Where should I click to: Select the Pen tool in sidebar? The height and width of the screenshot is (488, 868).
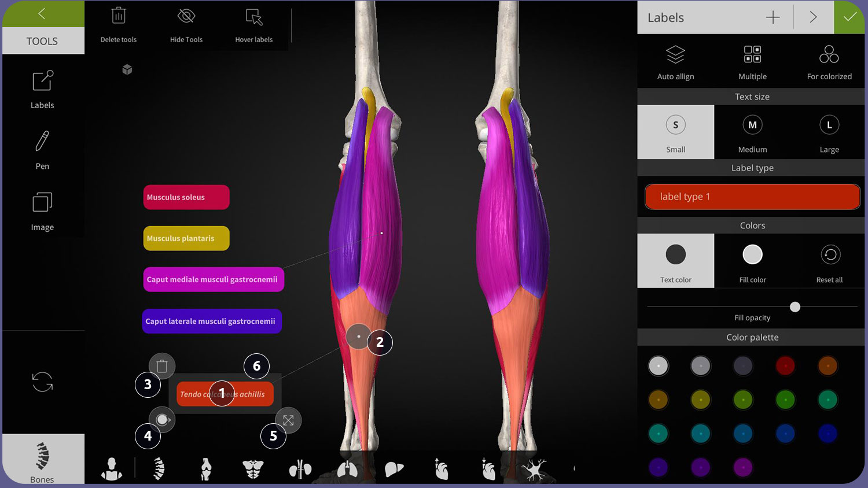pyautogui.click(x=42, y=149)
